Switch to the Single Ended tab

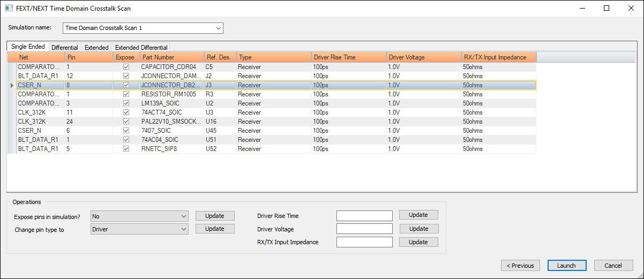28,47
